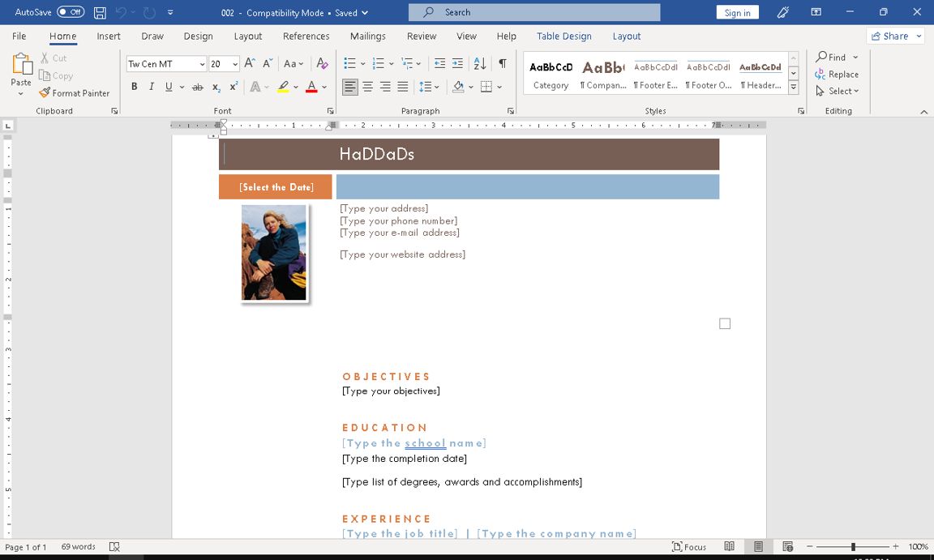Click the Undo arrow icon
Image resolution: width=934 pixels, height=560 pixels.
pos(121,12)
